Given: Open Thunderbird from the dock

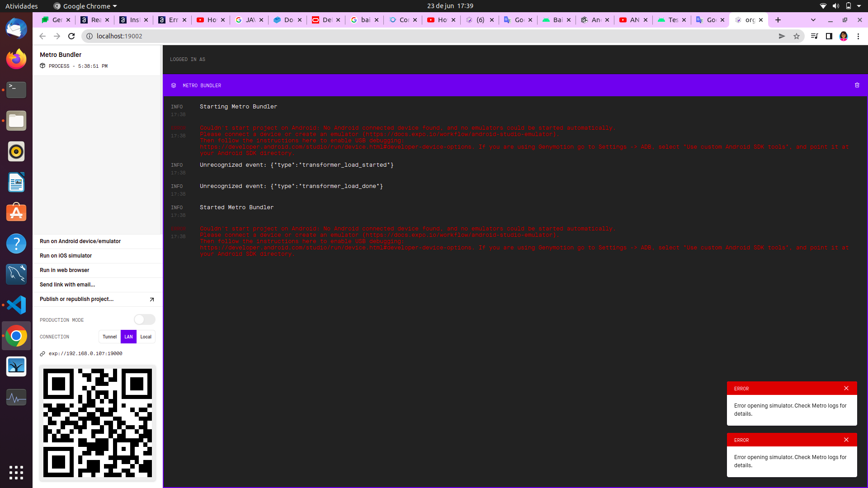Looking at the screenshot, I should [16, 29].
